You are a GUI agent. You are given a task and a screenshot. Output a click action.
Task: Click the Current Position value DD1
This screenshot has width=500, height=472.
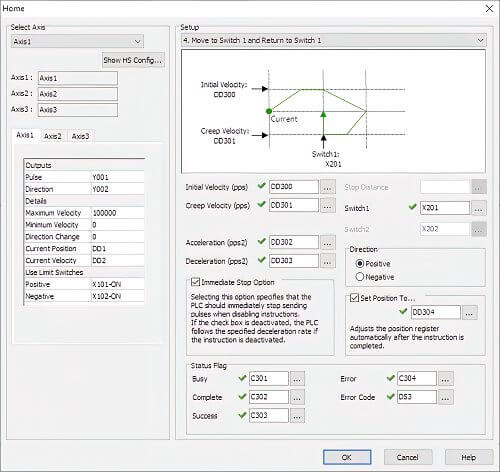tap(118, 249)
